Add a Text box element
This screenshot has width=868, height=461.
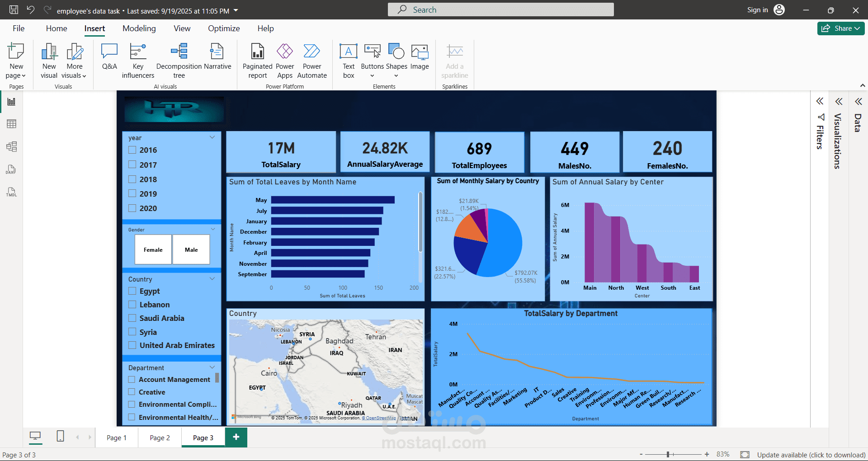tap(348, 61)
